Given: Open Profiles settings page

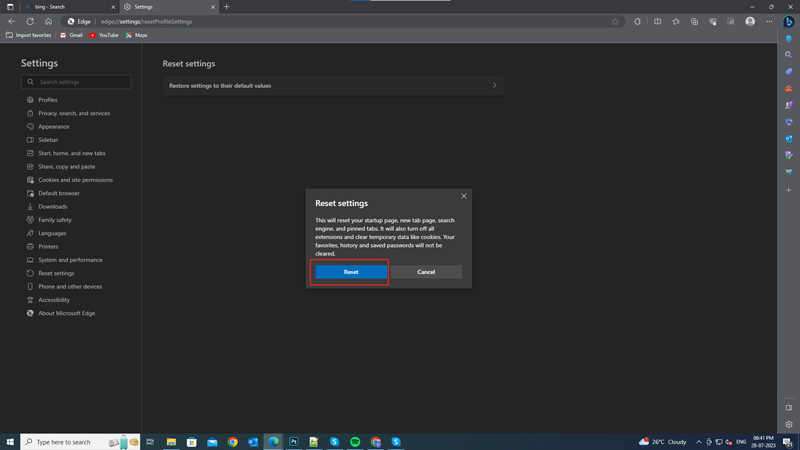Looking at the screenshot, I should 48,100.
